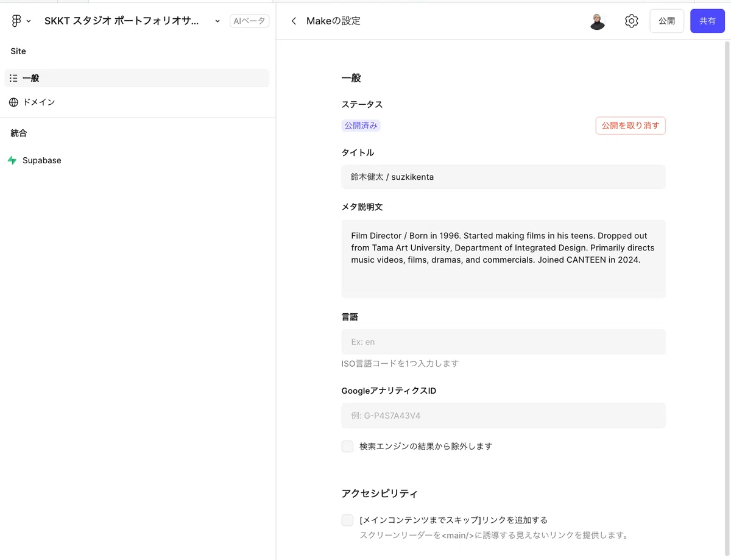Image resolution: width=731 pixels, height=560 pixels.
Task: Click the GoogleアナリティクスID field
Action: click(x=503, y=416)
